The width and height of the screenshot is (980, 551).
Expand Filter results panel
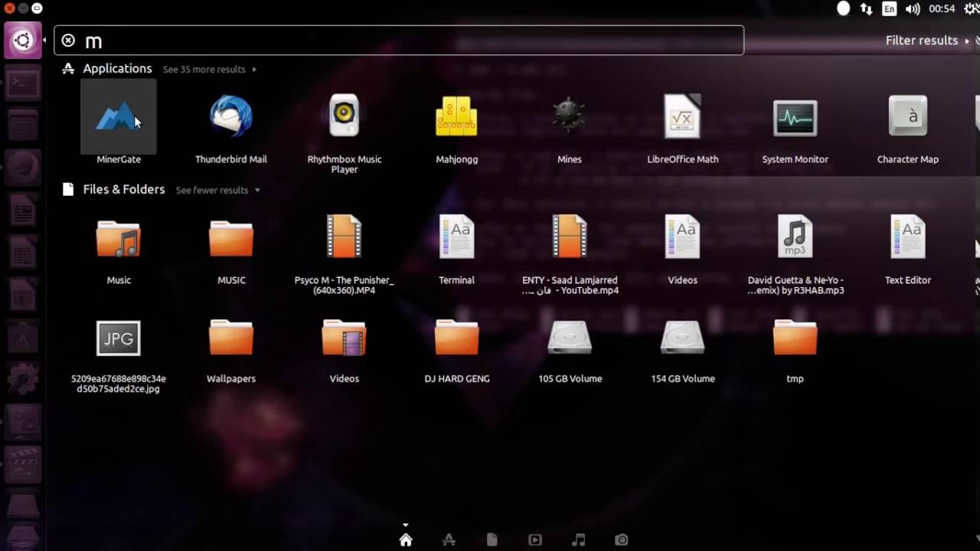[926, 41]
